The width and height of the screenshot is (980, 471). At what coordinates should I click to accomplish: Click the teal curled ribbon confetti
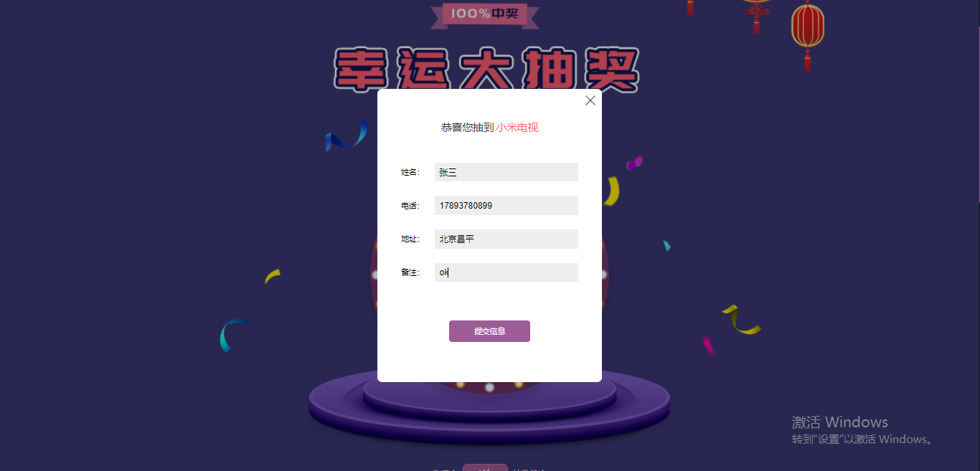[231, 335]
